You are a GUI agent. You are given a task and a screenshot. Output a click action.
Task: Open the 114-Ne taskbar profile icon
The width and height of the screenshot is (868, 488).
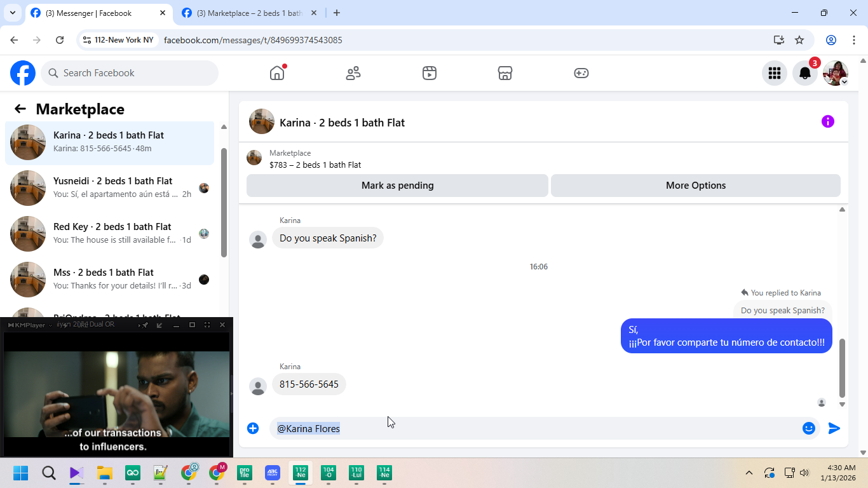[384, 473]
